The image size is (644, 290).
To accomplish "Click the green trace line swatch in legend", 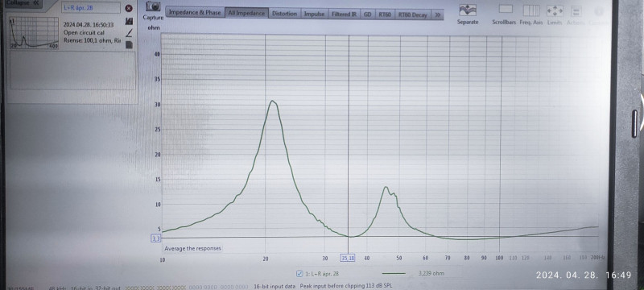I will (x=394, y=274).
